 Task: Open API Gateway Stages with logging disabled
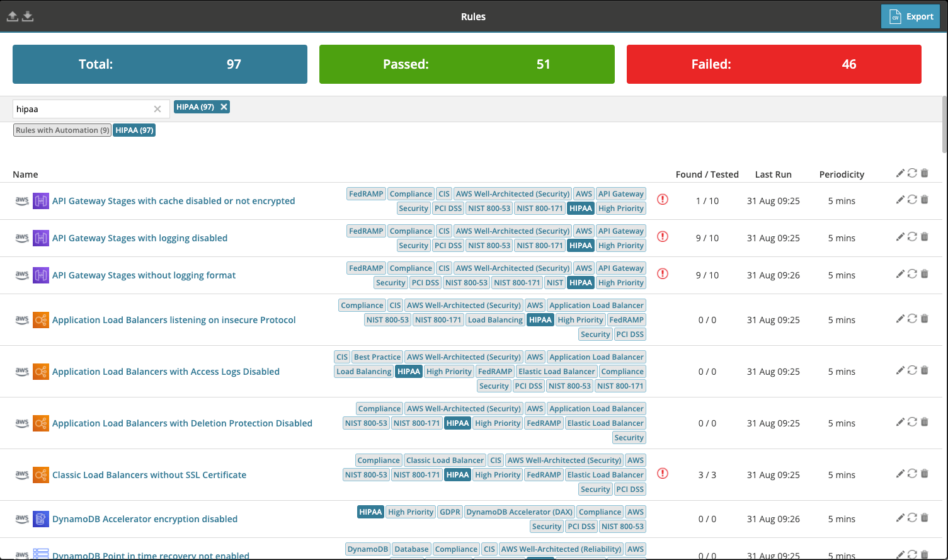[x=140, y=238]
